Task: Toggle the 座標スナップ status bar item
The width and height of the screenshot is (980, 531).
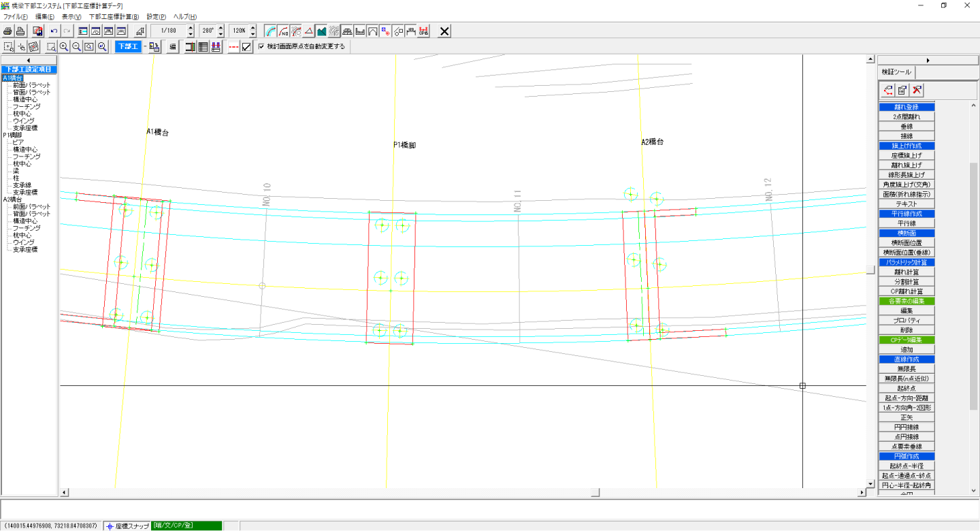Action: [127, 526]
